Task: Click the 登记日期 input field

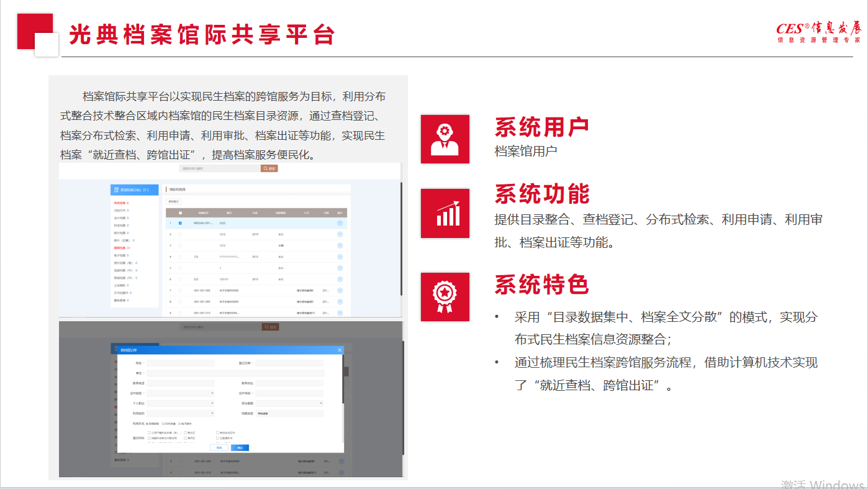Action: [x=289, y=363]
